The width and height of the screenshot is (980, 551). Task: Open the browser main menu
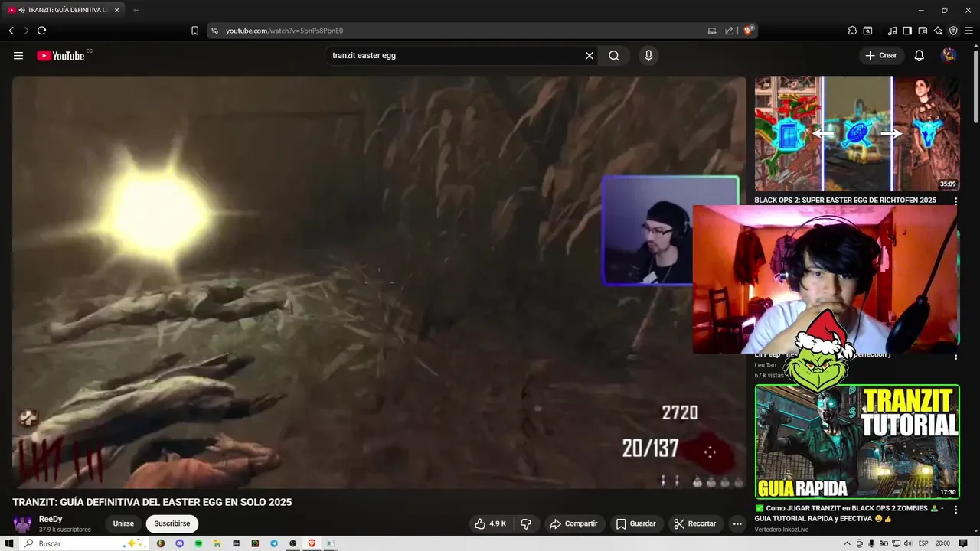point(969,31)
